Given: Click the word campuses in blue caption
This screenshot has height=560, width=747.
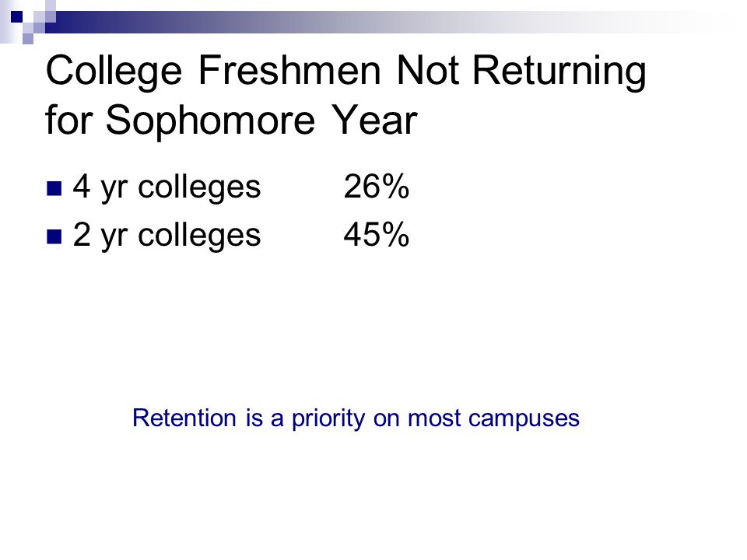Looking at the screenshot, I should click(524, 419).
